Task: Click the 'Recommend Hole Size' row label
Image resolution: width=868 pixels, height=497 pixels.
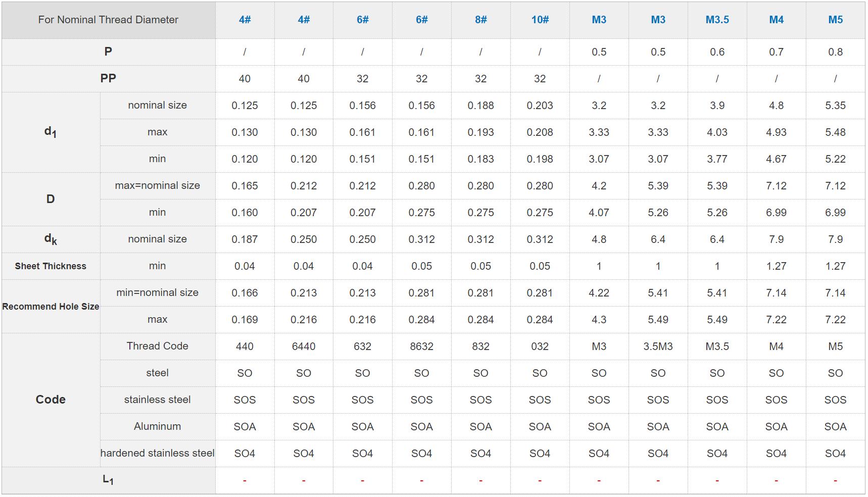Action: [x=51, y=307]
